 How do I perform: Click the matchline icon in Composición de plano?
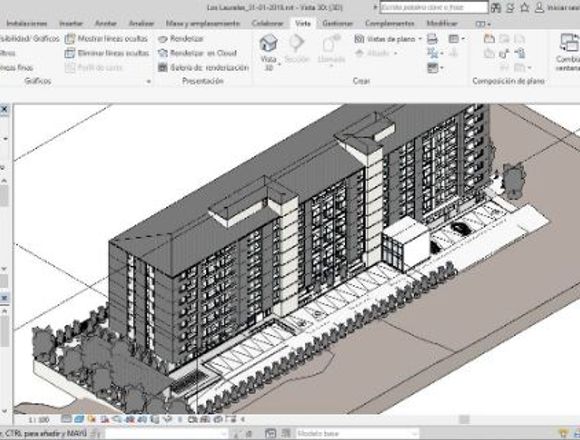(x=519, y=39)
